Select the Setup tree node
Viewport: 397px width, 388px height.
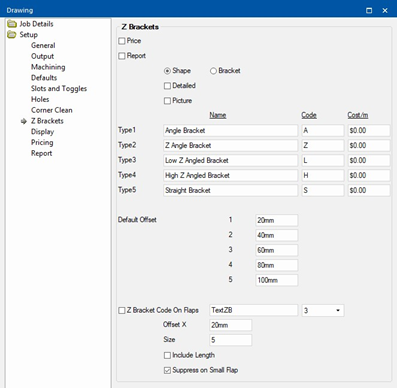coord(28,35)
